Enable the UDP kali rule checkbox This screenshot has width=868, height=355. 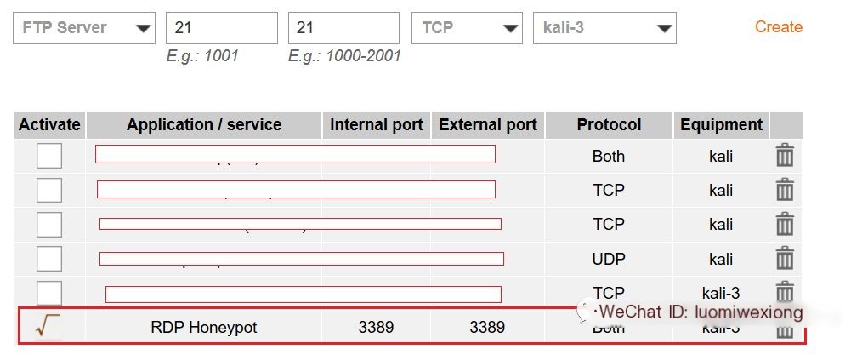coord(49,259)
